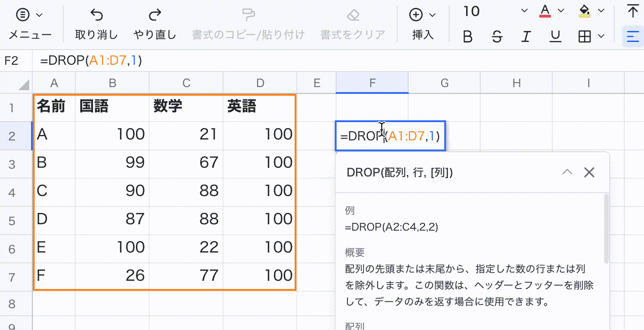644x330 pixels.
Task: Toggle underline formatting with U
Action: click(556, 36)
